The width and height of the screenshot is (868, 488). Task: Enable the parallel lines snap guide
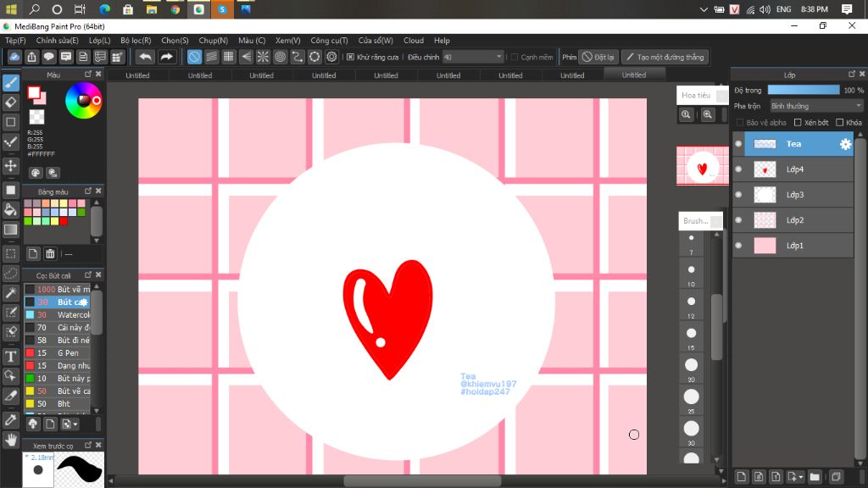click(x=211, y=57)
